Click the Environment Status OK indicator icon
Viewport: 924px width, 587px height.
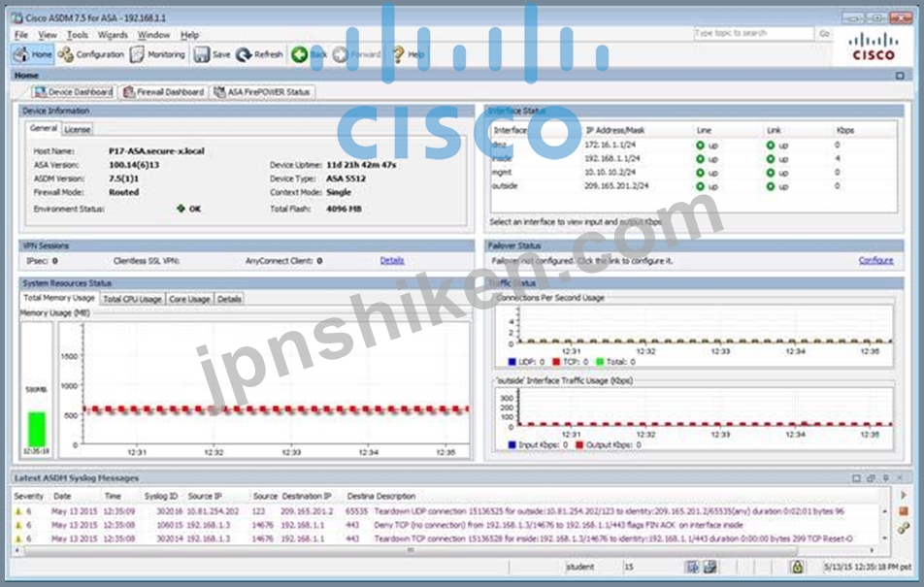tap(181, 208)
